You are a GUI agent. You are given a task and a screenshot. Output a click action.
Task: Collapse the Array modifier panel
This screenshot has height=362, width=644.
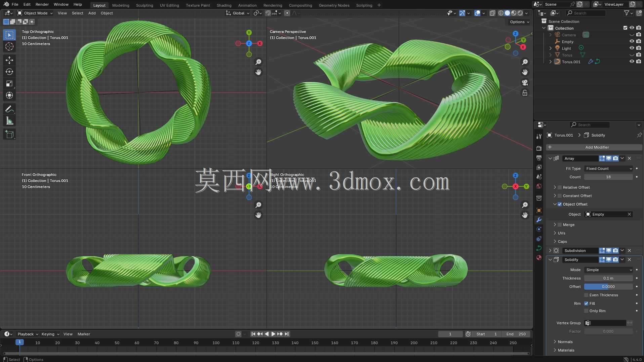pos(550,158)
